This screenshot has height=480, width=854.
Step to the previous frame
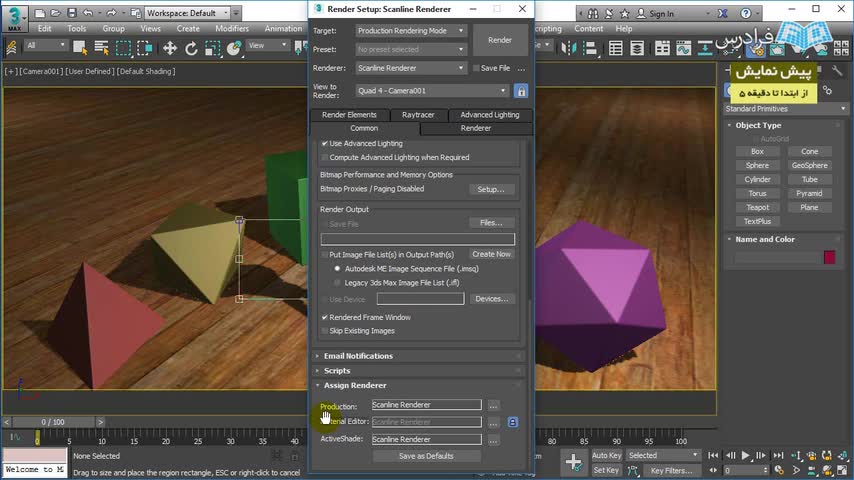tap(730, 455)
